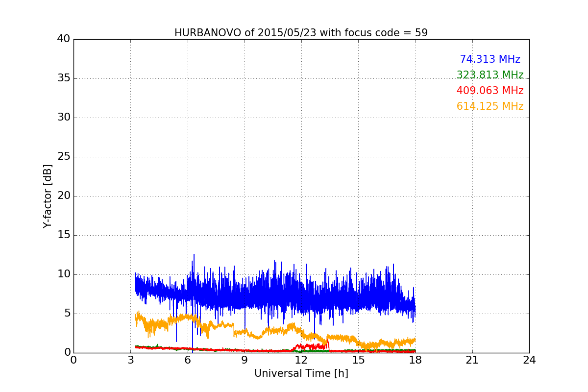Viewport: 588px width, 392px height.
Task: Click the x-axis tick label 12
Action: pyautogui.click(x=301, y=360)
